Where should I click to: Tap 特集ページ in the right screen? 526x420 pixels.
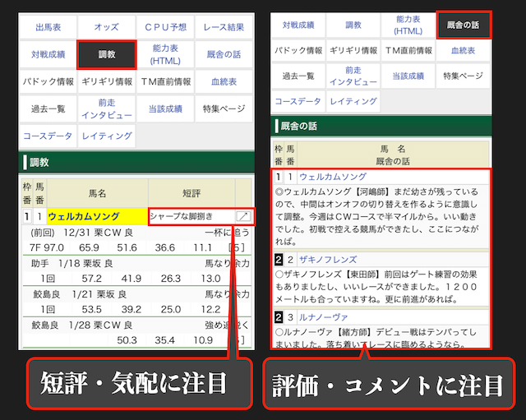(x=464, y=76)
